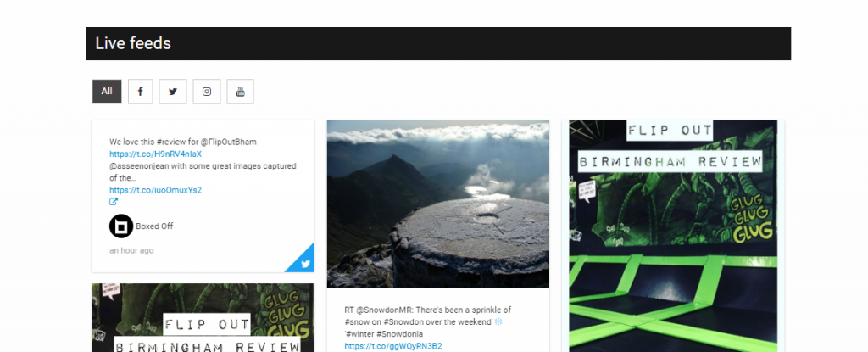
Task: Click the Boxed Off author name
Action: 154,226
